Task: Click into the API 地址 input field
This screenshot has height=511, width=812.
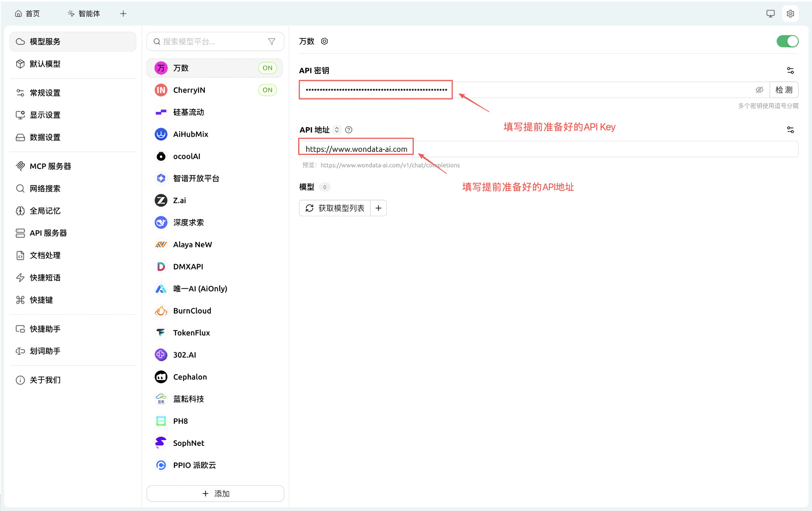Action: tap(548, 149)
